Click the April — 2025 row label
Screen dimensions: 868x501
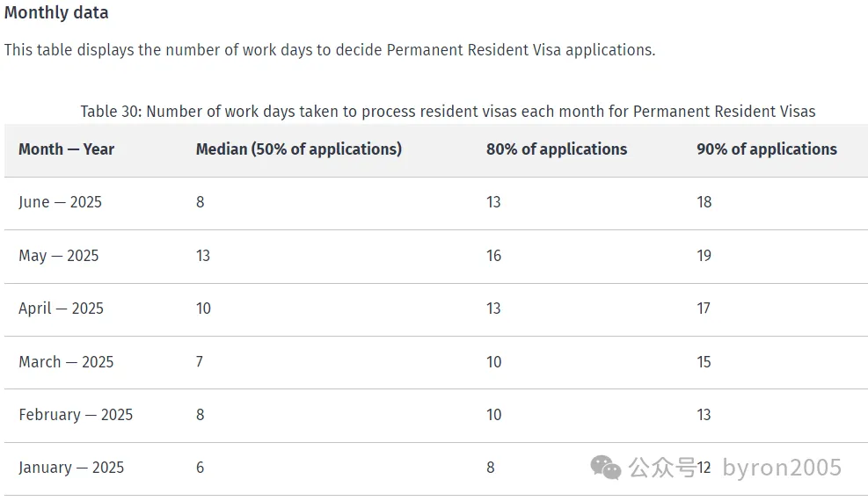tap(61, 309)
